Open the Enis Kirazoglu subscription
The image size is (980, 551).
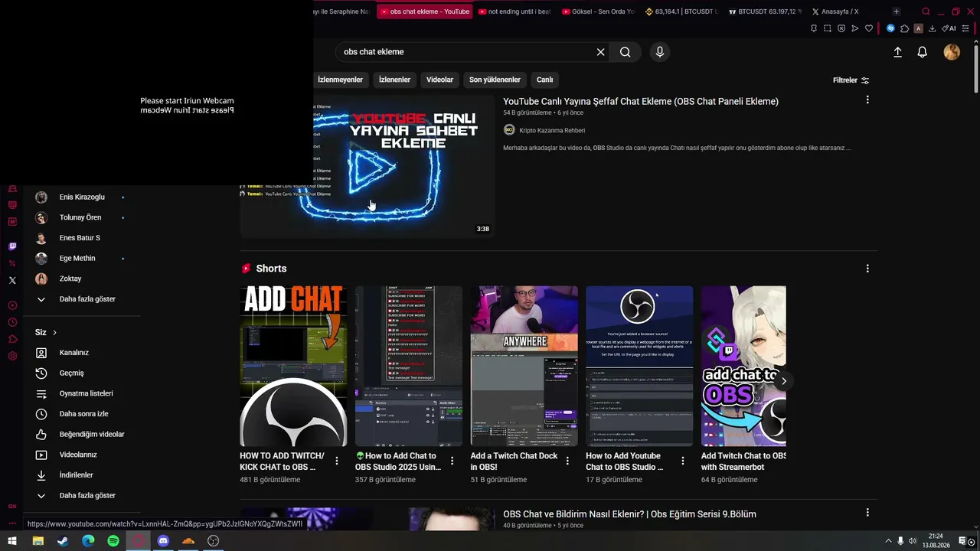(x=82, y=197)
